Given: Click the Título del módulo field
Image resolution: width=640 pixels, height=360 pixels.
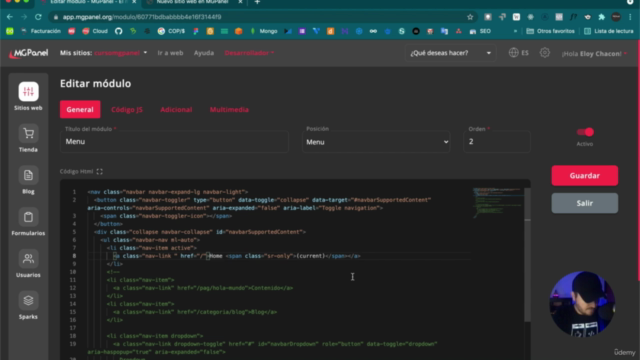Looking at the screenshot, I should pyautogui.click(x=174, y=142).
